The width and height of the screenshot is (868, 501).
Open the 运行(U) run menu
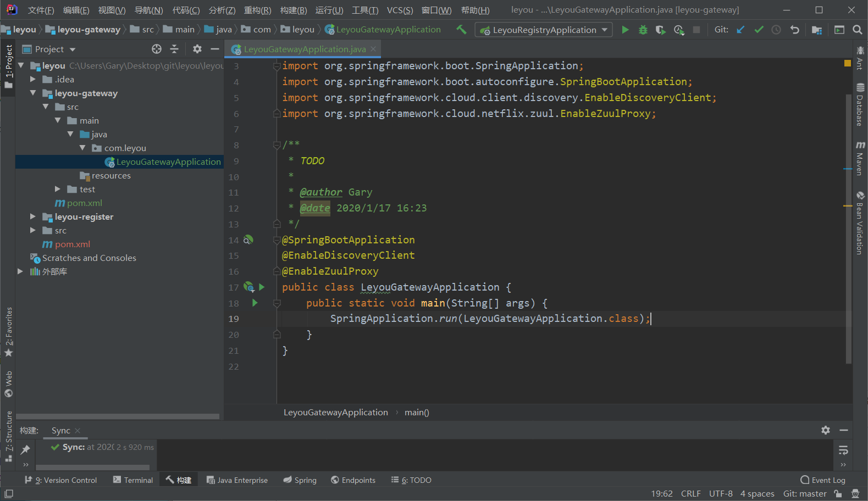click(329, 10)
